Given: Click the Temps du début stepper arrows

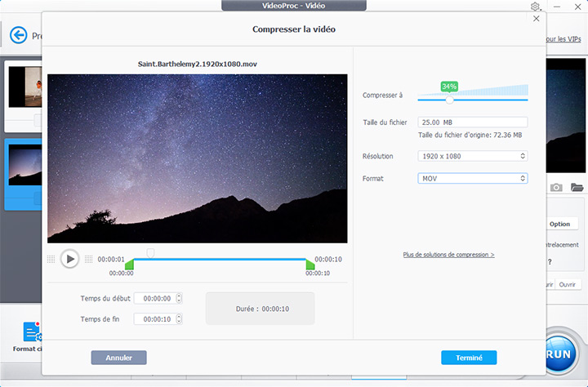Looking at the screenshot, I should [x=179, y=299].
